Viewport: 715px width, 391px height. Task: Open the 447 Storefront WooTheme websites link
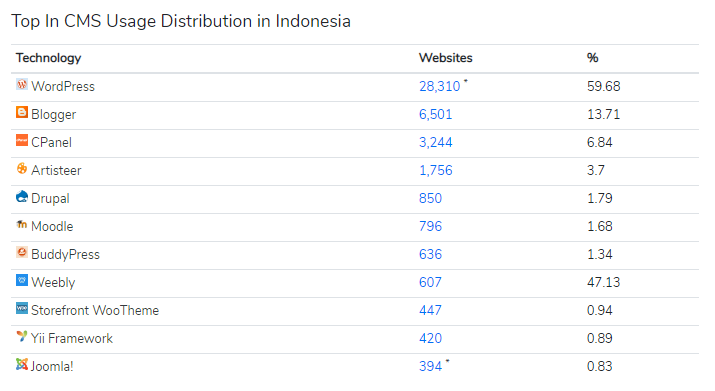tap(430, 310)
